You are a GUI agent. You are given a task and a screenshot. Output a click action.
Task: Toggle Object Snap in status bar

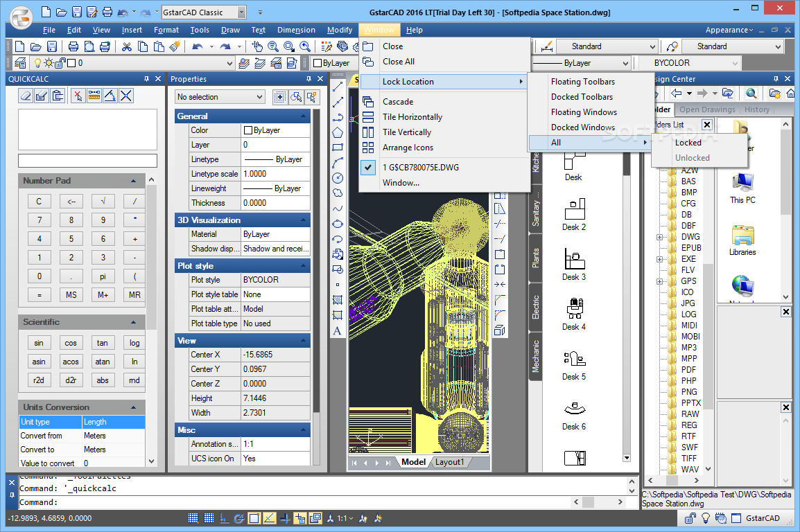(254, 518)
